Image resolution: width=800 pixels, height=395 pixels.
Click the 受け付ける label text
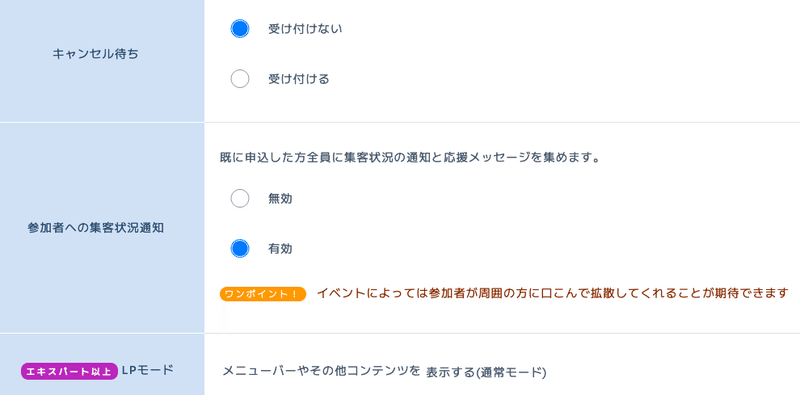pos(299,79)
